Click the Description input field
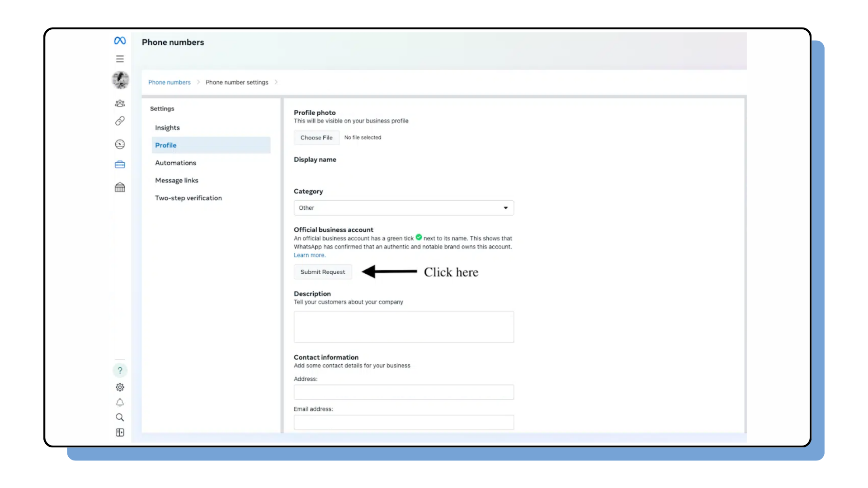 point(404,327)
